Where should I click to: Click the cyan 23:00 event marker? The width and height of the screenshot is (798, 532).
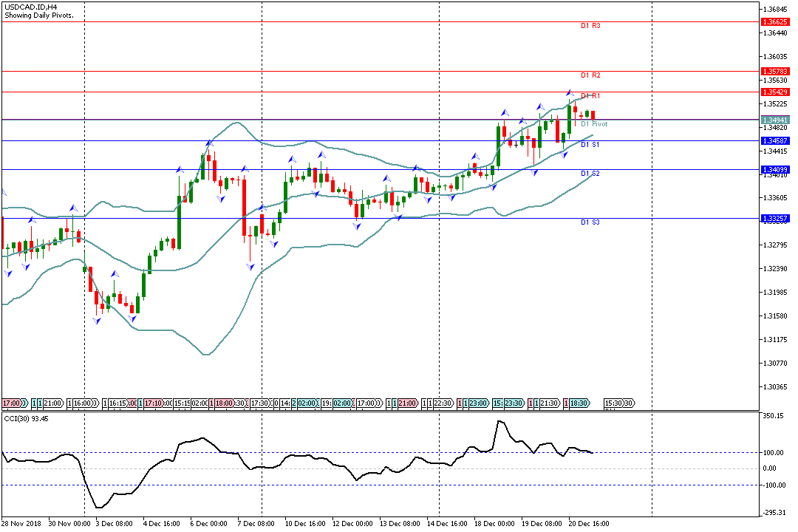tap(478, 403)
